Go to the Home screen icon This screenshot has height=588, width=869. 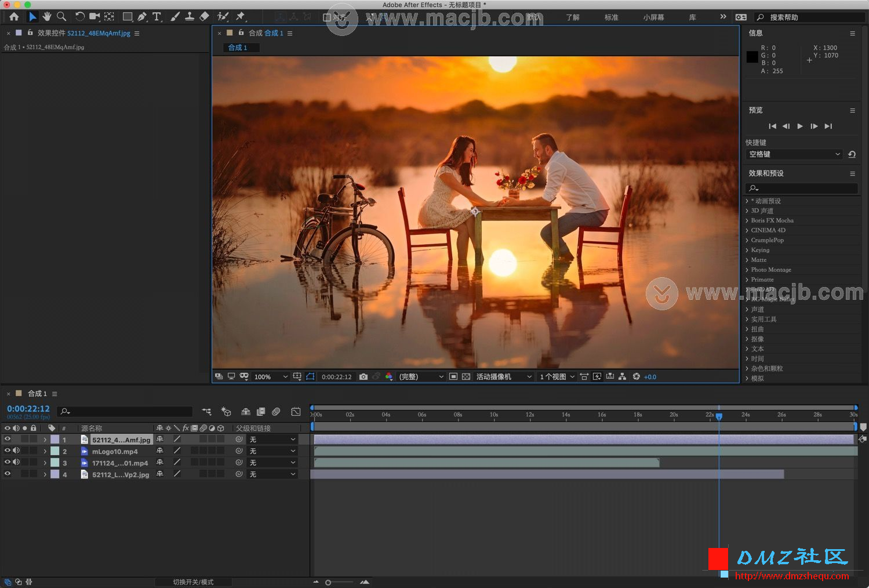click(x=14, y=17)
